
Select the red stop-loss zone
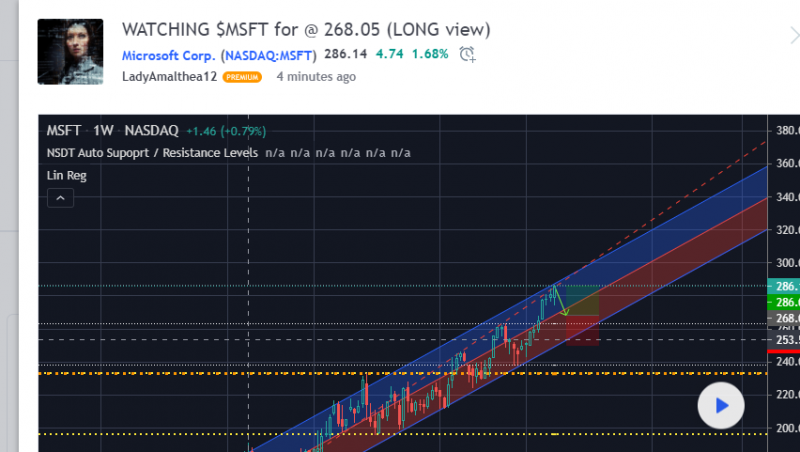[583, 331]
